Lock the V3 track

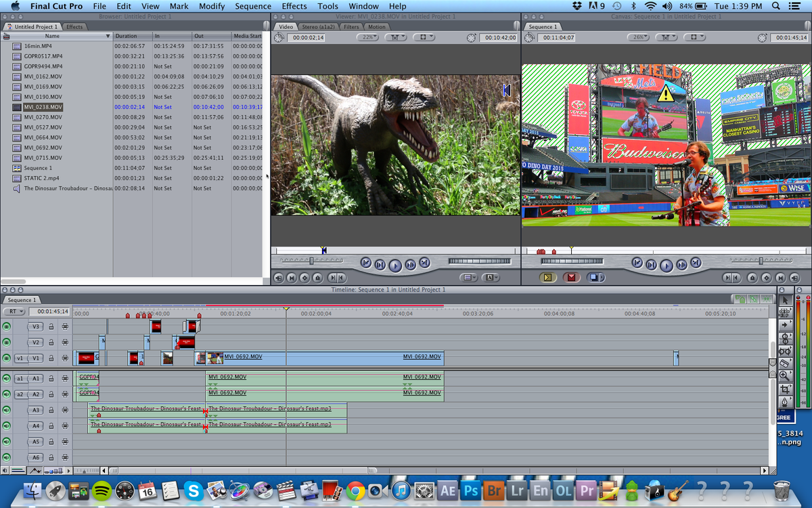click(x=51, y=326)
